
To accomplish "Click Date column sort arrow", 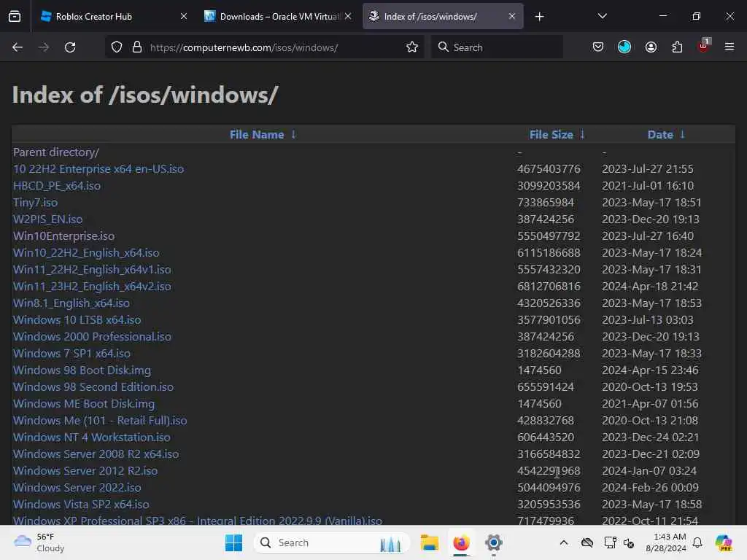I will pos(682,135).
